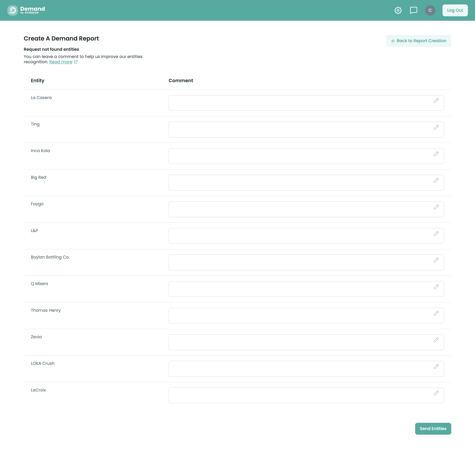The image size is (475, 449).
Task: Select the Inca Kola entity name
Action: (x=40, y=151)
